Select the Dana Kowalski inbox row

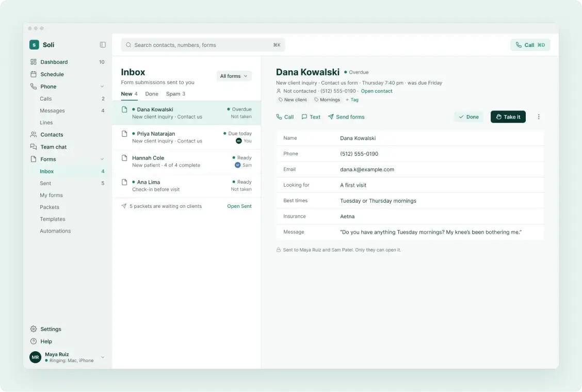coord(187,113)
